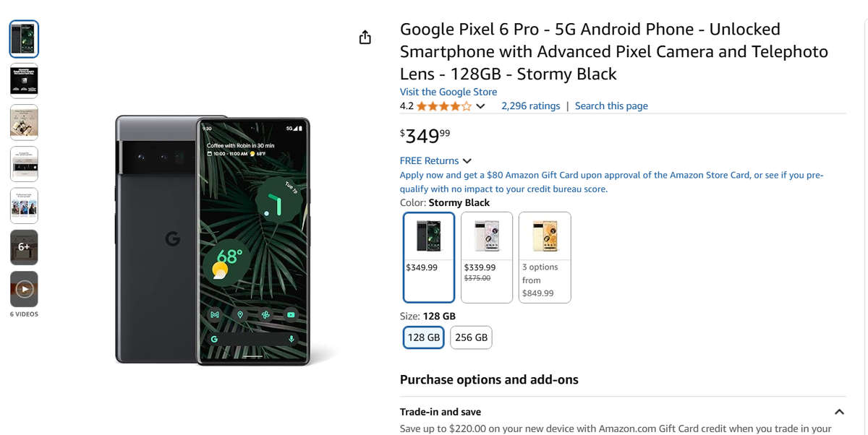Open the 6+ more images tile
The image size is (868, 435).
click(24, 247)
